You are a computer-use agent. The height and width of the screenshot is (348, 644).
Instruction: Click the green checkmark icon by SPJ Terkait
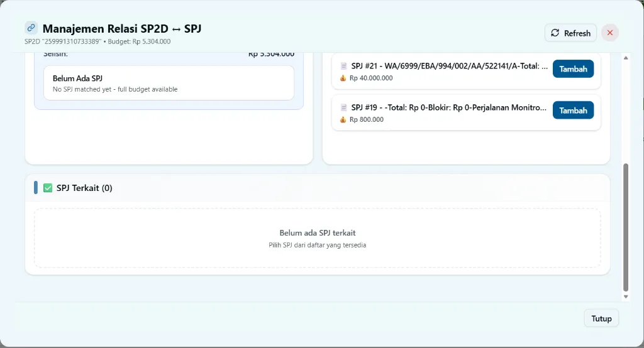48,188
